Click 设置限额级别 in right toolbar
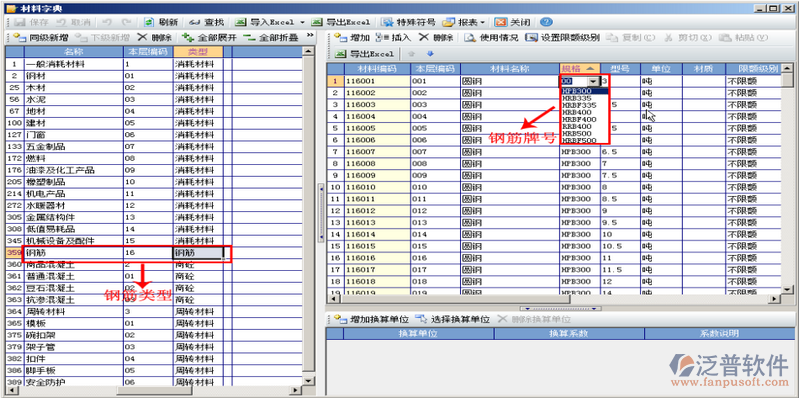The height and width of the screenshot is (398, 799). tap(563, 38)
